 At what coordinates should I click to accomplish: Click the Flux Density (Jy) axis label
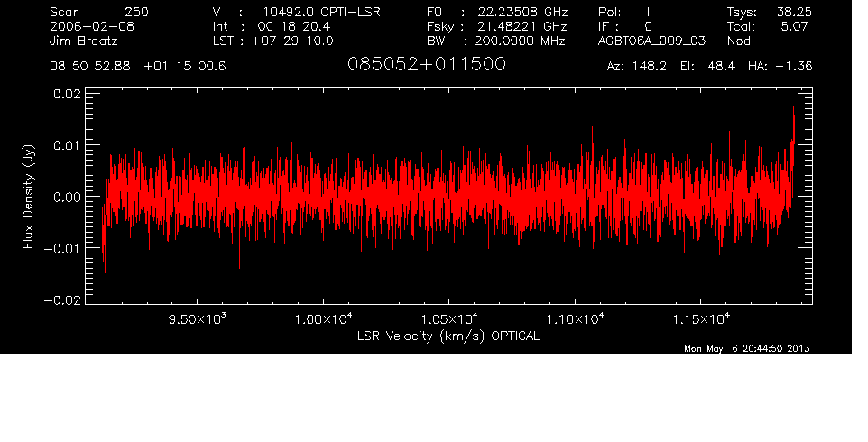point(28,197)
